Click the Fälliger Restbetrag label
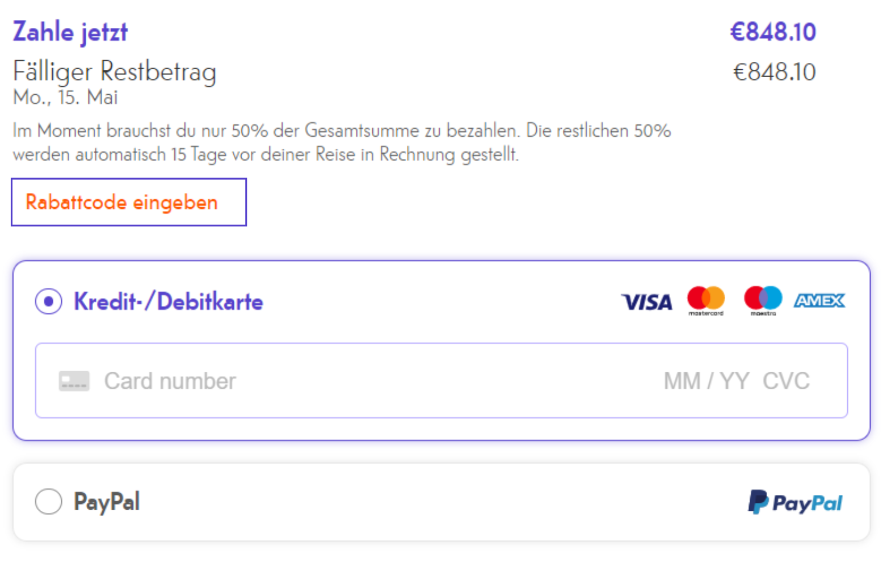 click(115, 72)
